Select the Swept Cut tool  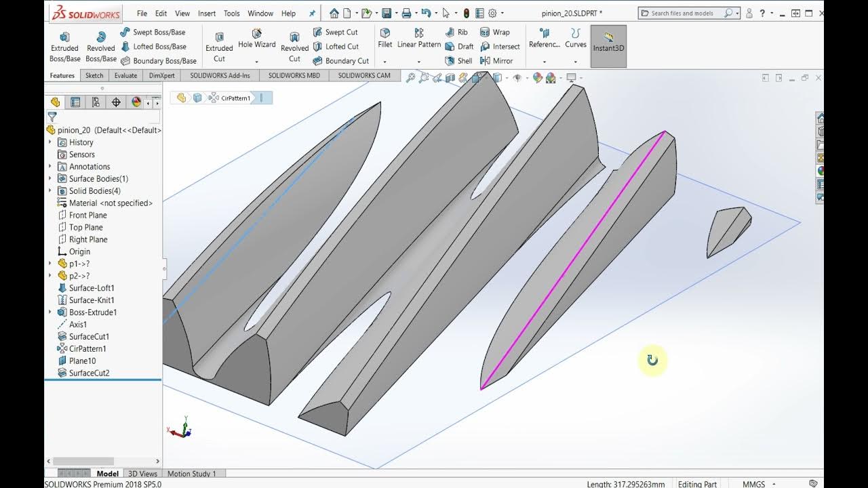[335, 32]
